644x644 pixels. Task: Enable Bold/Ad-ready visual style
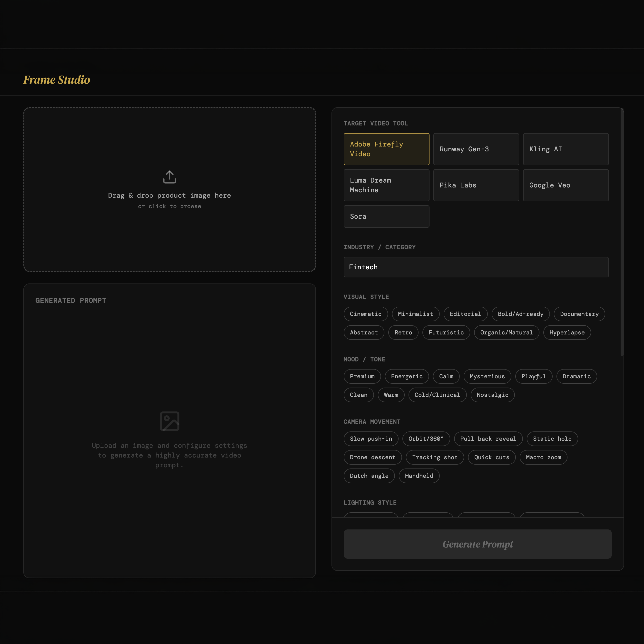(x=520, y=314)
